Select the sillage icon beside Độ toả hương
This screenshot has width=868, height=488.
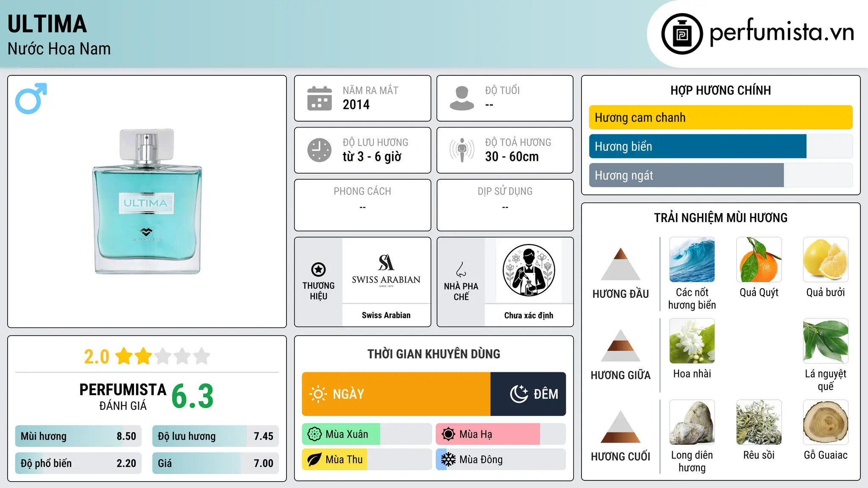pyautogui.click(x=462, y=150)
